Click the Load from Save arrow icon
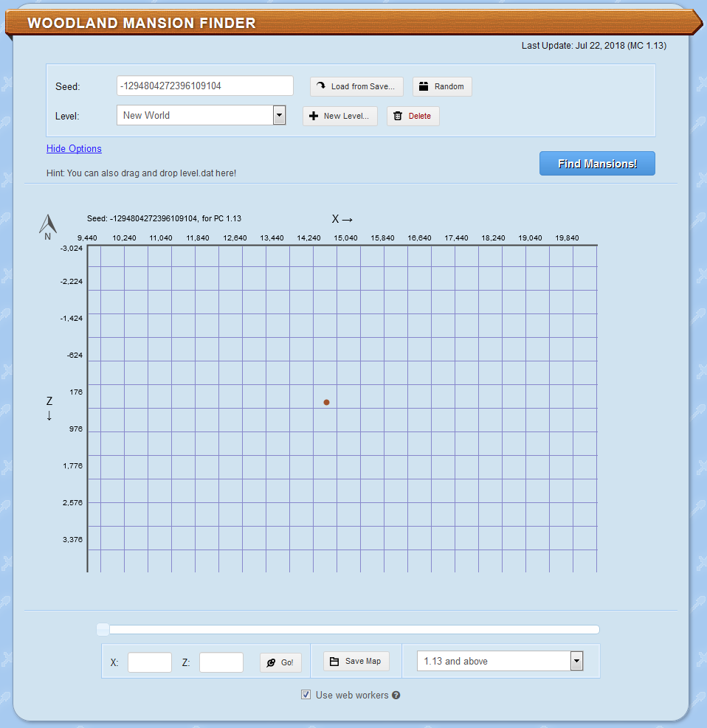 pyautogui.click(x=321, y=86)
